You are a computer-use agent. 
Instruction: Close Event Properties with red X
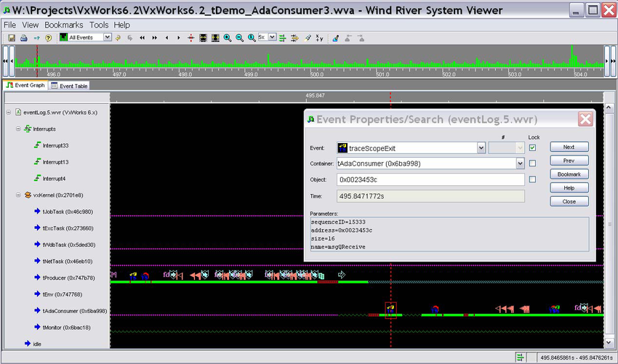pyautogui.click(x=585, y=119)
